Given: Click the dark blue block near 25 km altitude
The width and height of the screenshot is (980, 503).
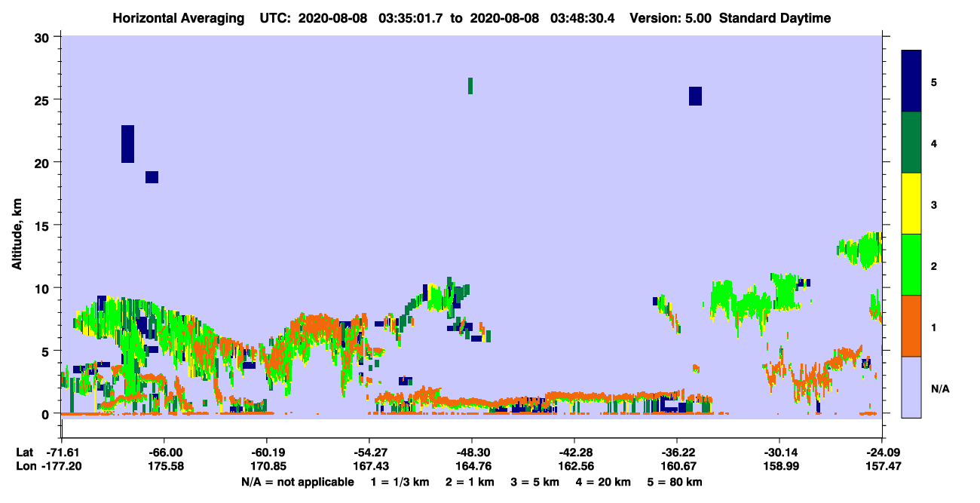Looking at the screenshot, I should tap(695, 96).
